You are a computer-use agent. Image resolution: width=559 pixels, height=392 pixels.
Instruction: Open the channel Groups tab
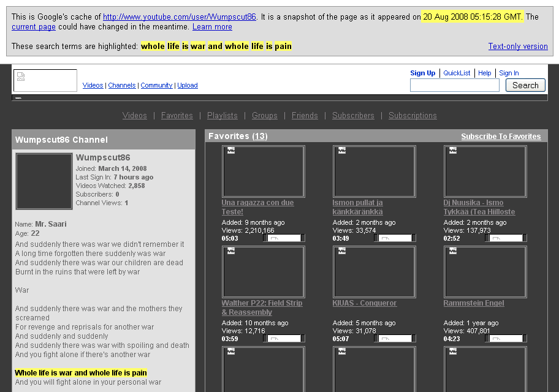coord(265,116)
